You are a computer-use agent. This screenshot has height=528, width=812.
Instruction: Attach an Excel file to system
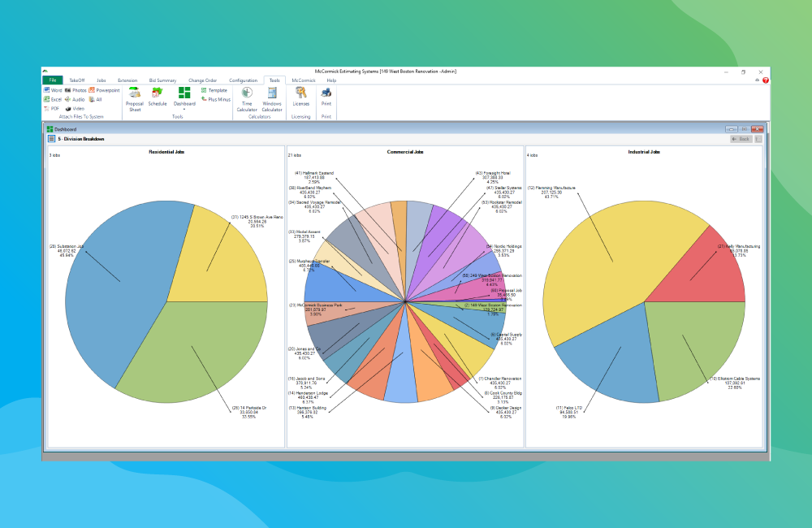click(52, 99)
